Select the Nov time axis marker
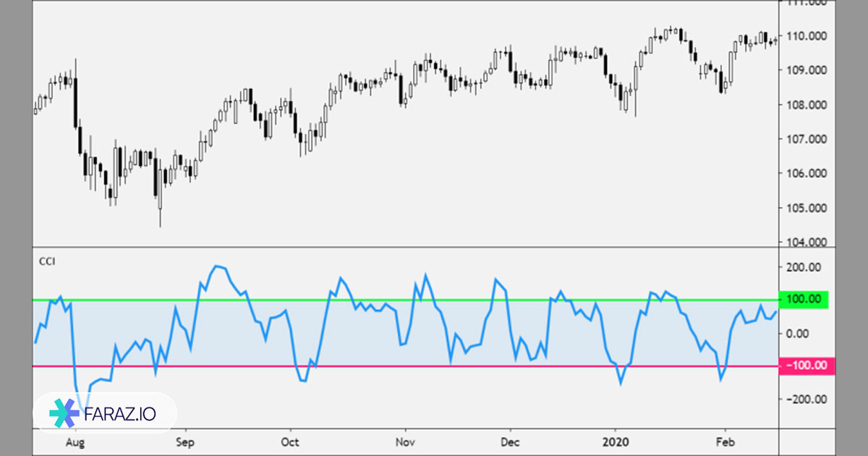 405,441
